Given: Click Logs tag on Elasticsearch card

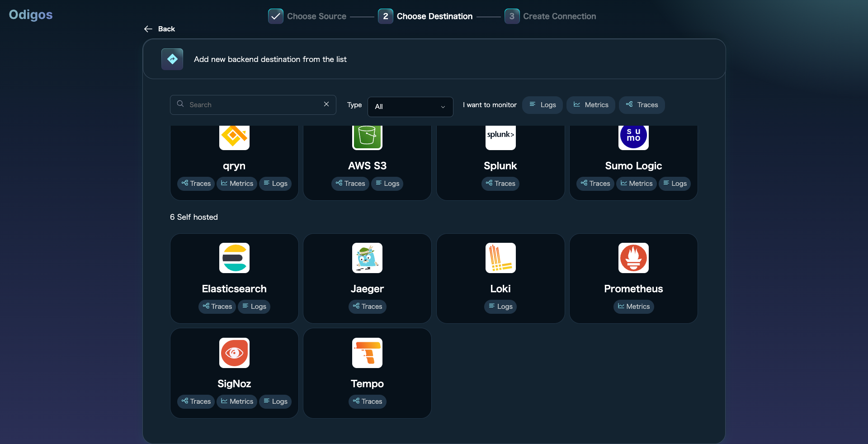Looking at the screenshot, I should (x=254, y=307).
